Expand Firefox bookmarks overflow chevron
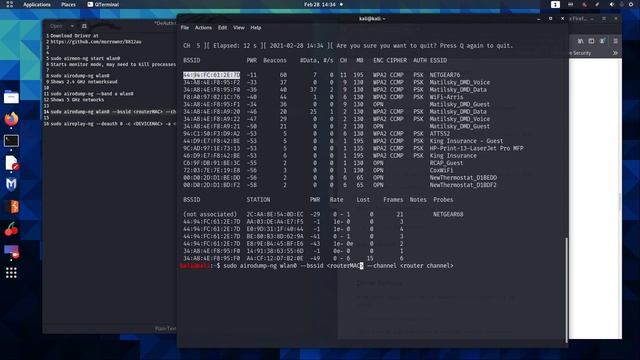This screenshot has width=640, height=360. [615, 53]
